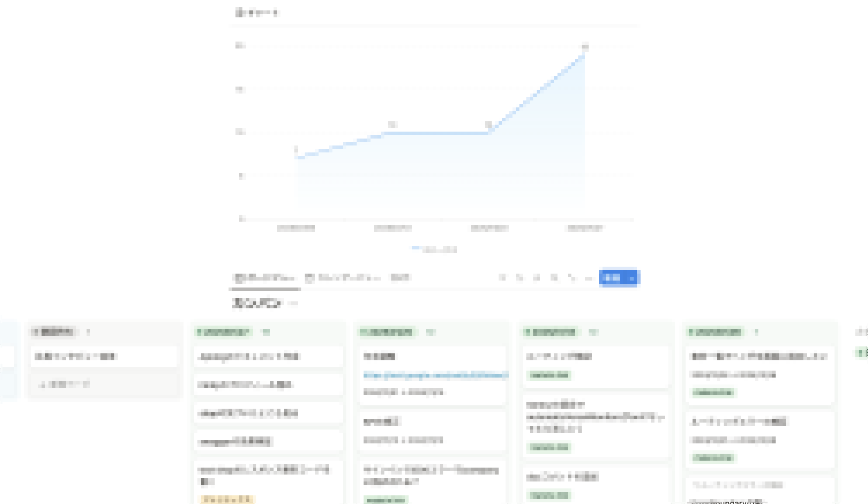Open the third view tab after the timeline tab
868x504 pixels.
pos(400,278)
